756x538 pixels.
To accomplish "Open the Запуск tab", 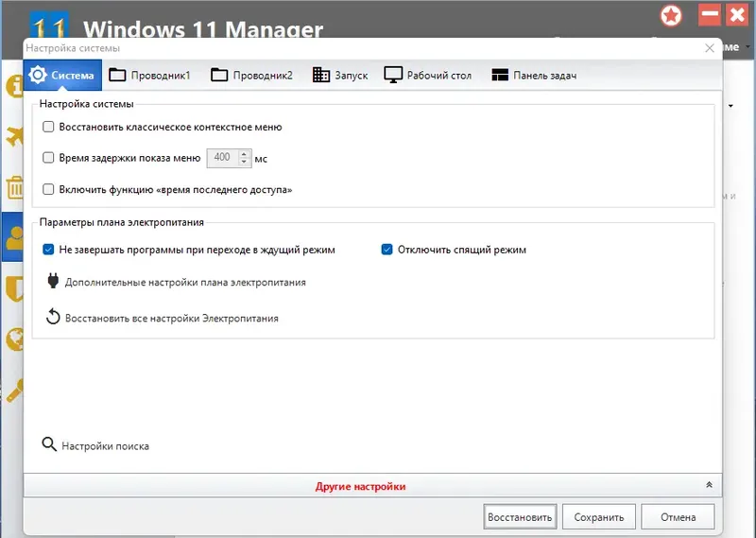I will pyautogui.click(x=340, y=76).
